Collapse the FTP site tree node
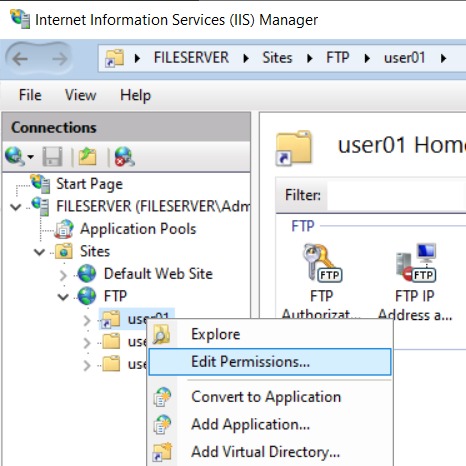The image size is (466, 466). pyautogui.click(x=63, y=296)
